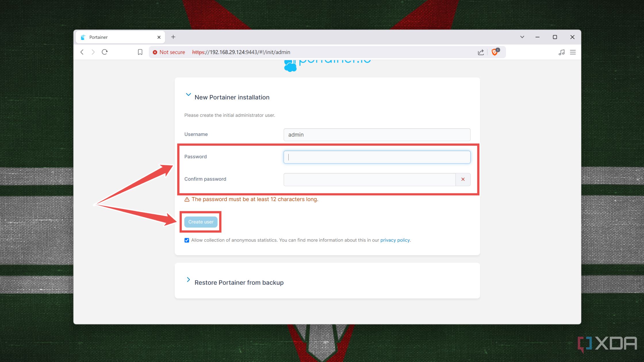
Task: Click the page refresh icon
Action: (105, 52)
